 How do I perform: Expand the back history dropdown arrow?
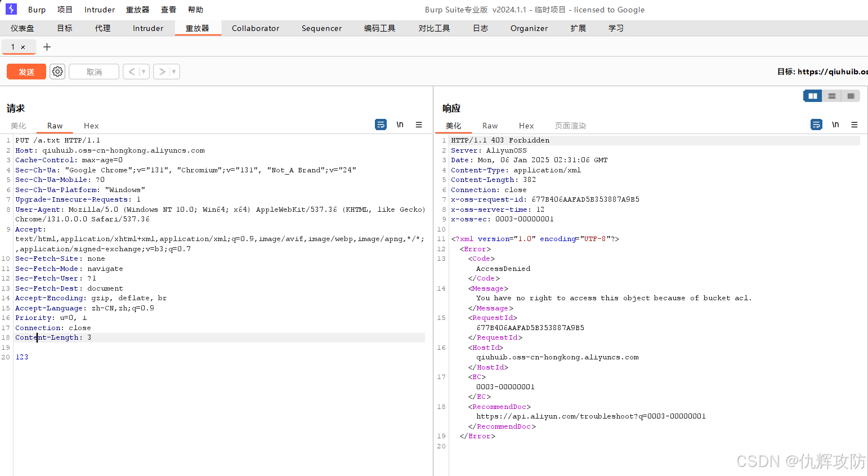tap(144, 72)
